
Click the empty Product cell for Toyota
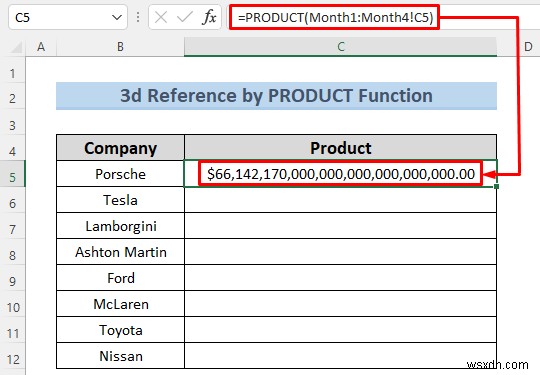click(x=341, y=330)
